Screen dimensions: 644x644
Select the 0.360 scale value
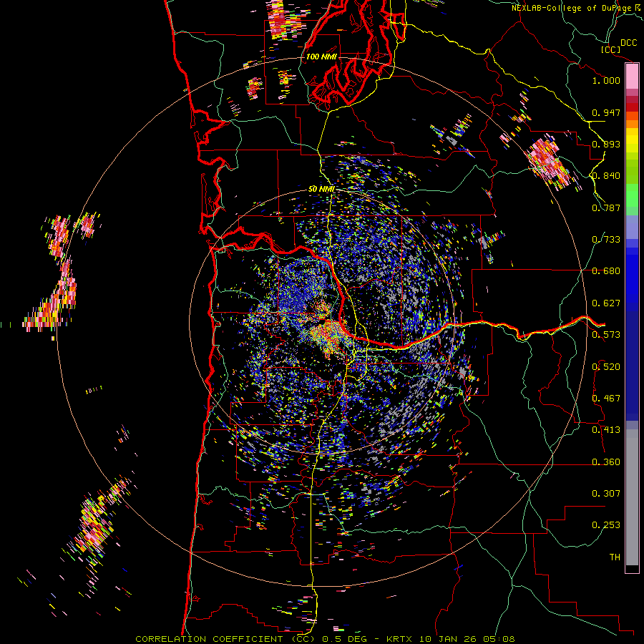pos(606,462)
